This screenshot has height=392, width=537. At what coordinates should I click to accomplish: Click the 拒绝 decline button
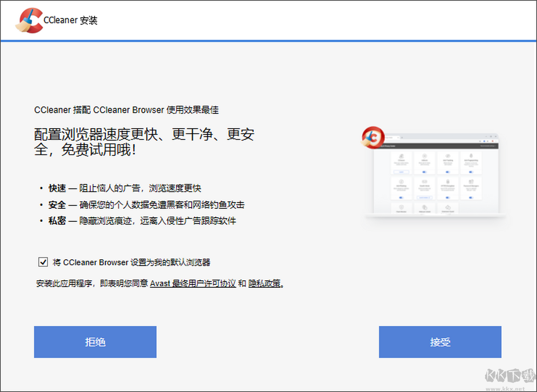click(x=95, y=342)
